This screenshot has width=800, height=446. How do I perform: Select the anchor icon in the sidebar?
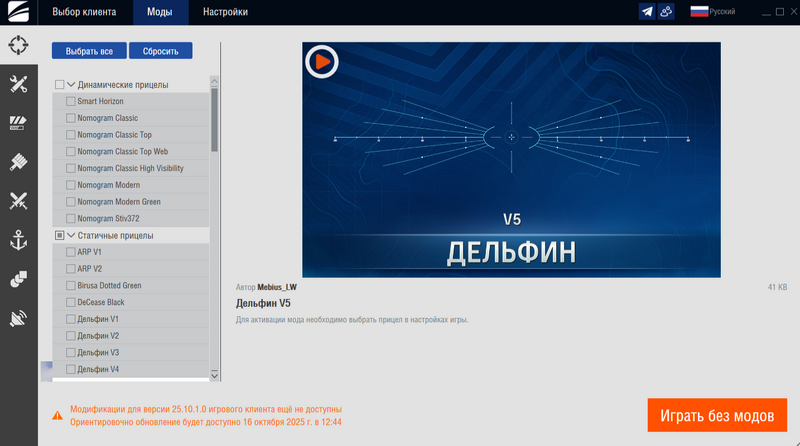[18, 239]
